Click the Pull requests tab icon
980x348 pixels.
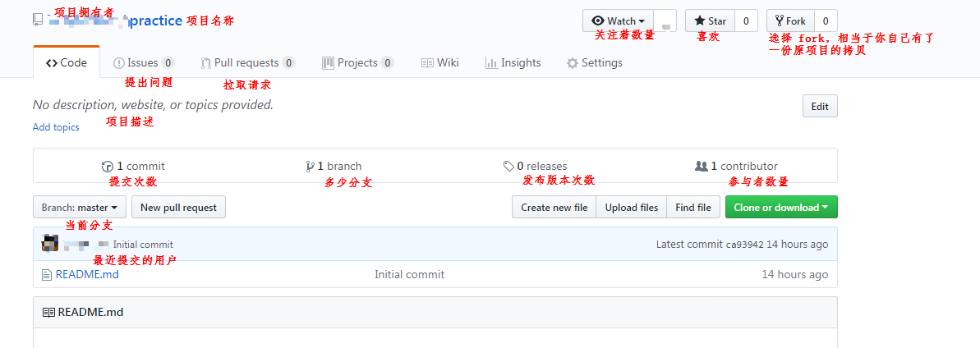pos(205,63)
